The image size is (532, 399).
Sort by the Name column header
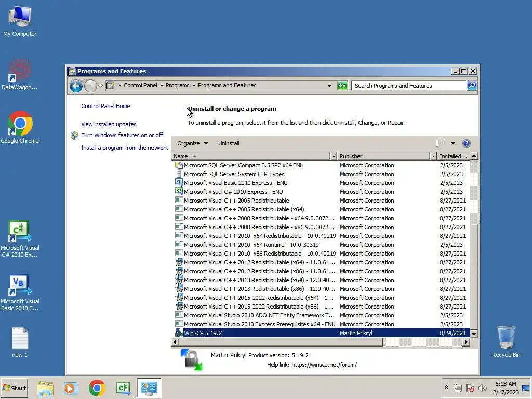point(251,156)
